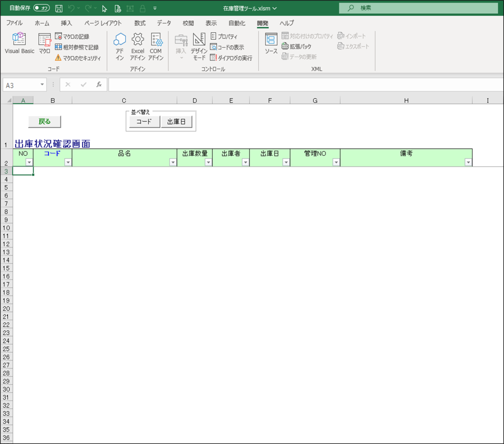This screenshot has height=444, width=504.
Task: Open COM アドイン dialog
Action: coord(156,47)
